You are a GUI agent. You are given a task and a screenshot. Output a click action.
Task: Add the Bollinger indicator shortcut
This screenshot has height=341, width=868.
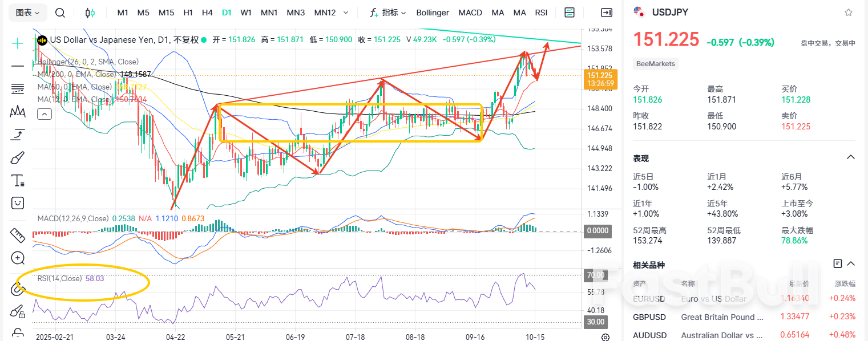pyautogui.click(x=433, y=13)
